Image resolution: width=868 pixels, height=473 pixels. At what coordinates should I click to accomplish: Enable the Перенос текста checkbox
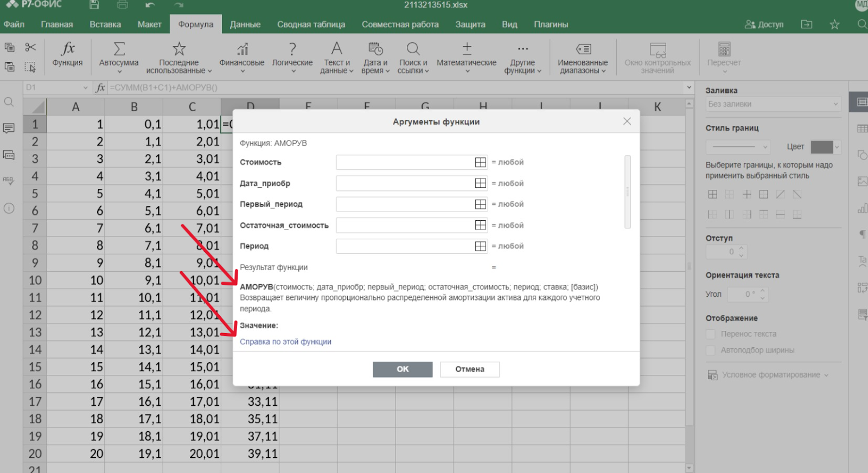coord(710,334)
